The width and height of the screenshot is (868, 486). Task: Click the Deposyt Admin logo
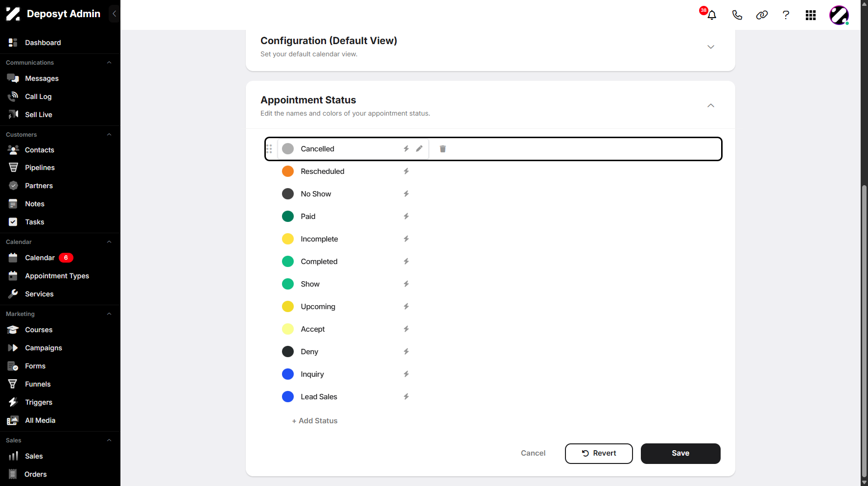click(x=53, y=14)
